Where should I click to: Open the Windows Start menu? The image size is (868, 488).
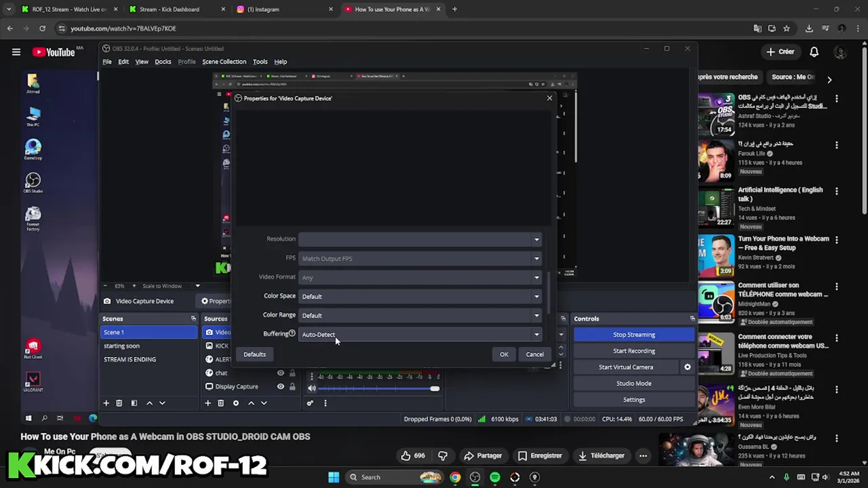(334, 477)
